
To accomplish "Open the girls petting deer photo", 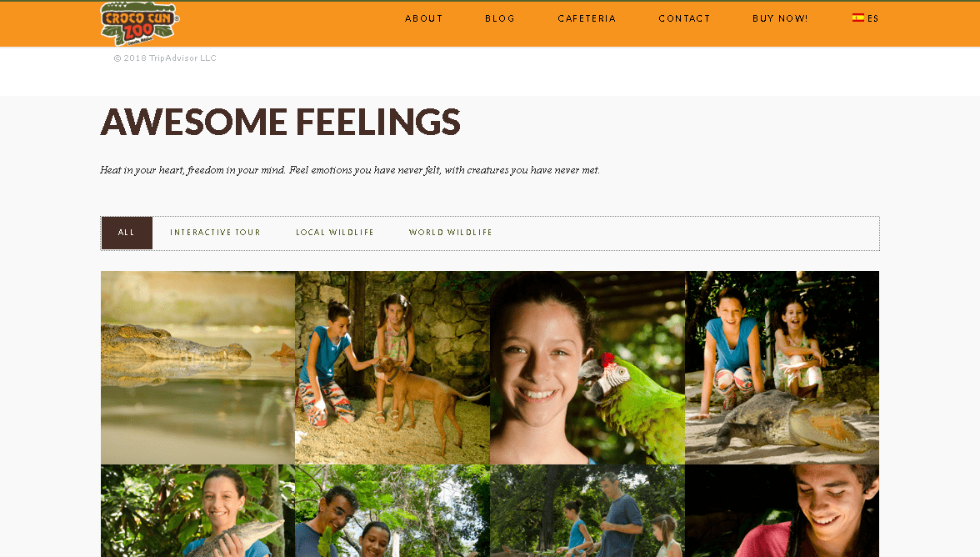I will pos(392,368).
